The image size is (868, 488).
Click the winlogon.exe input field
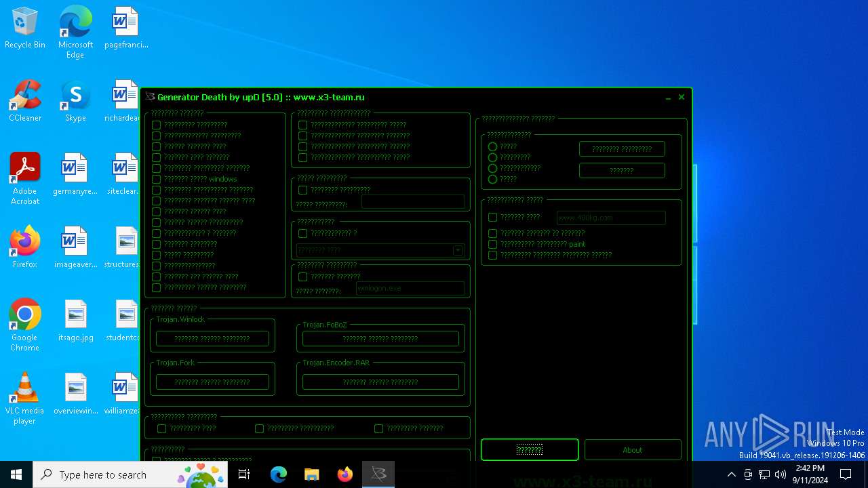(410, 288)
